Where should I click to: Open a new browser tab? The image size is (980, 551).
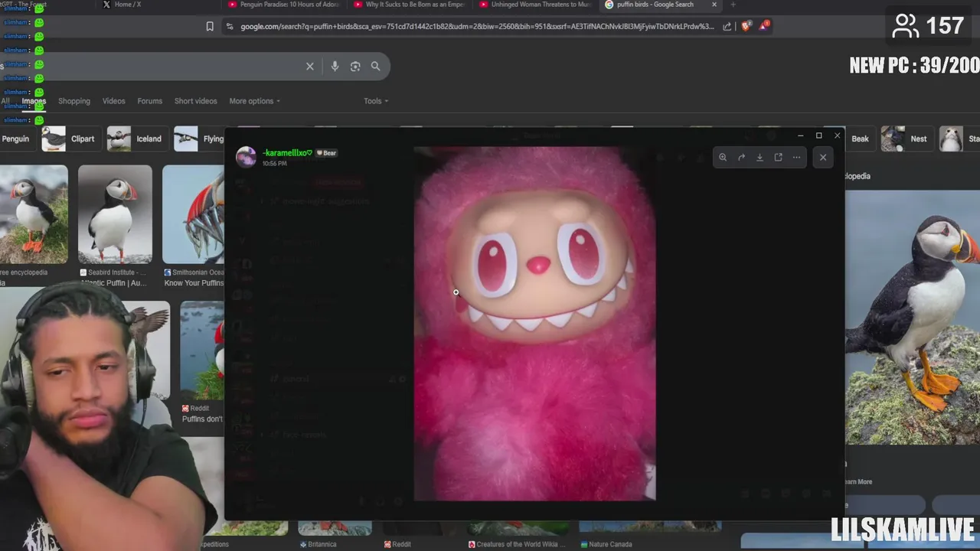(733, 5)
